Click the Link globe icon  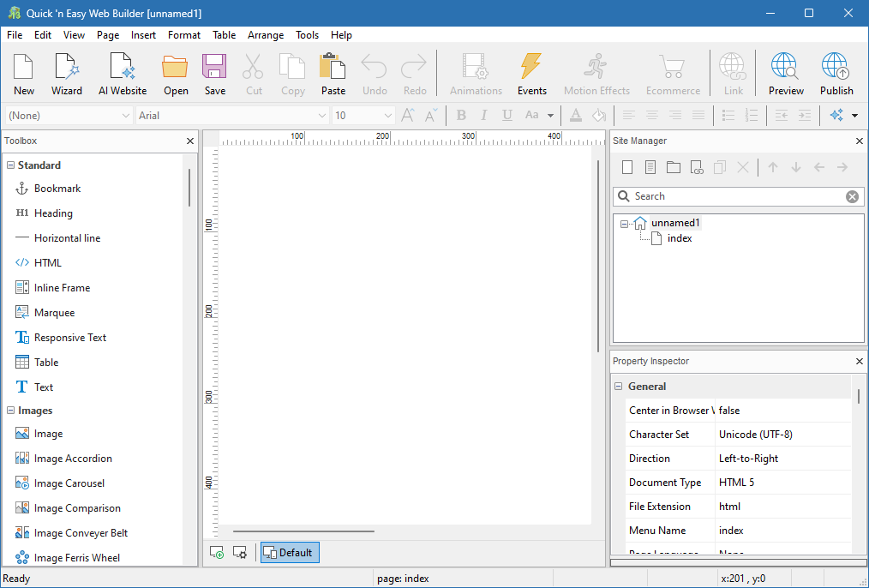[x=734, y=75]
